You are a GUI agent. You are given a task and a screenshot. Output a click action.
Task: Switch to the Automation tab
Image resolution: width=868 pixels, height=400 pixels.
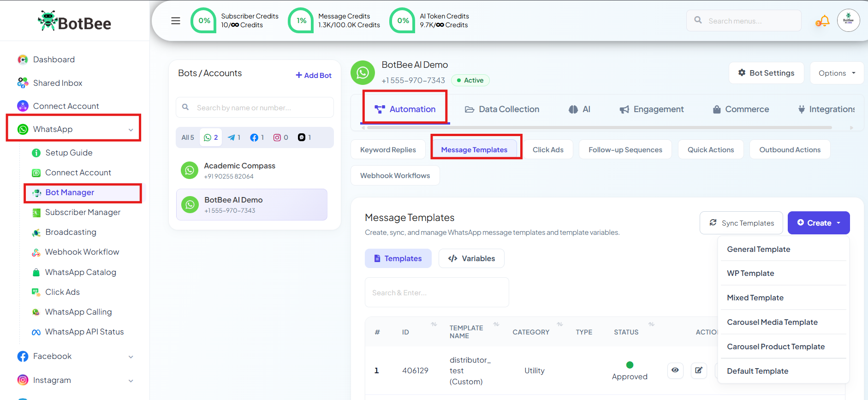405,109
